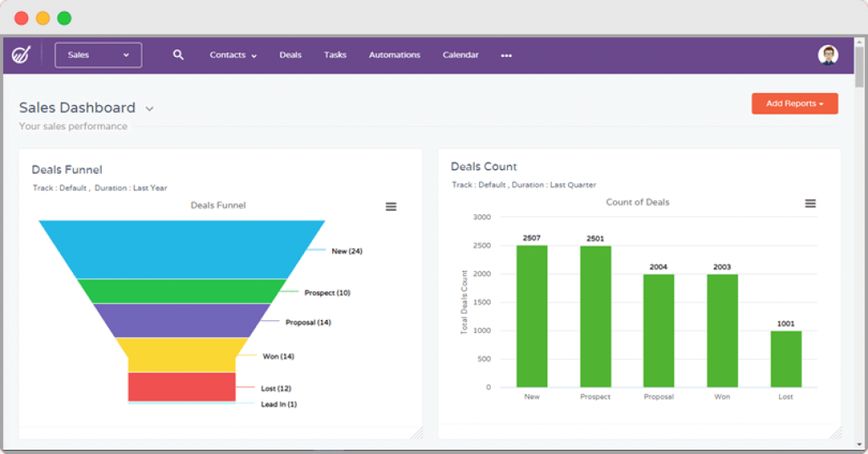The height and width of the screenshot is (454, 868).
Task: Click resize handle on Deals Count card
Action: (x=835, y=433)
